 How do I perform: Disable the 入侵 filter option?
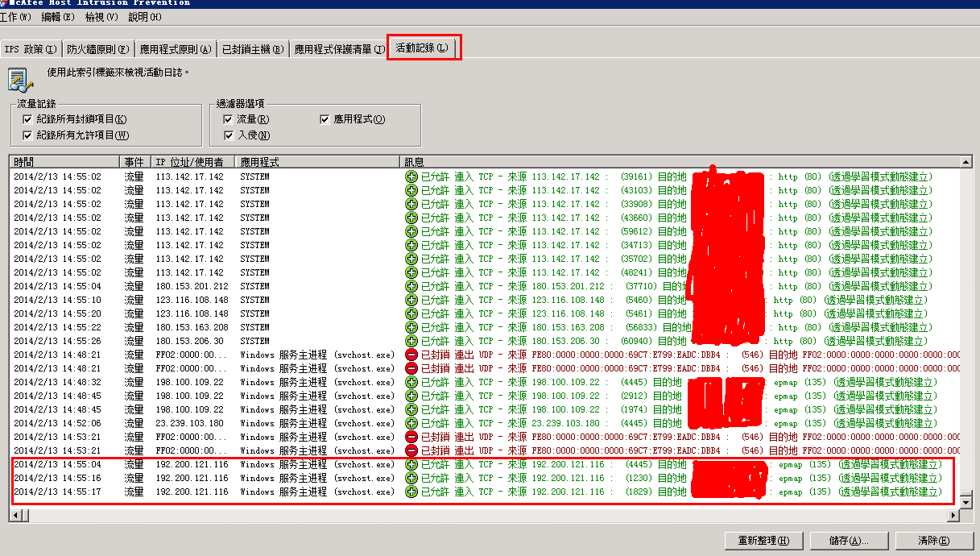point(229,134)
